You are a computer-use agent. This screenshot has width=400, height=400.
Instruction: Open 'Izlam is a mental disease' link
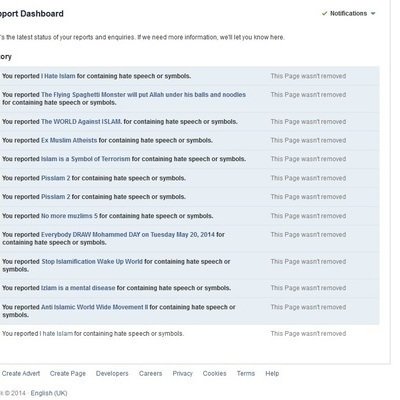78,288
